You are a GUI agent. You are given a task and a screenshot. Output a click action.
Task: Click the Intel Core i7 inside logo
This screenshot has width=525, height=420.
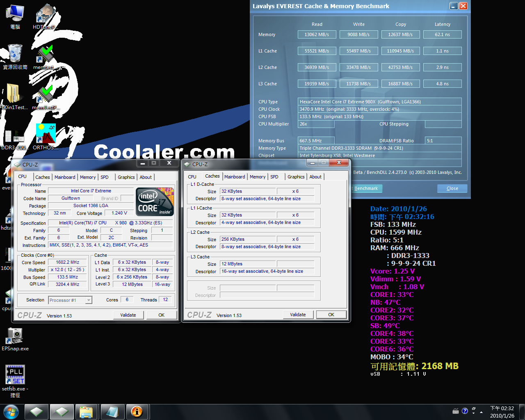click(155, 202)
